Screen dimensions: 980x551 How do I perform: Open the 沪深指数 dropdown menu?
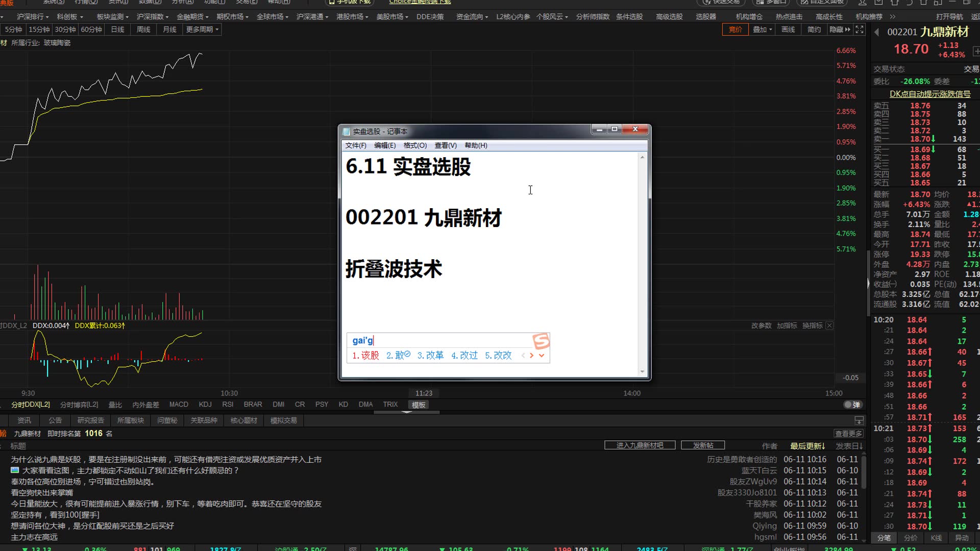coord(153,17)
